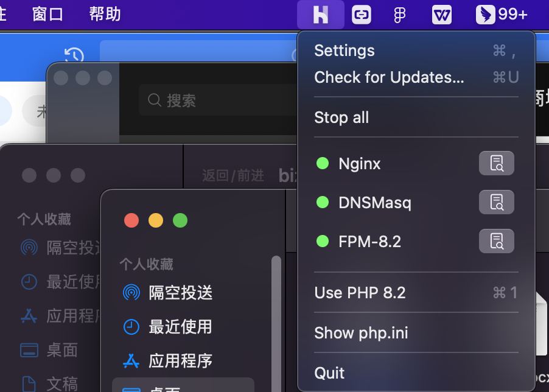Open the DNSMasq log viewer icon
The height and width of the screenshot is (392, 549).
pyautogui.click(x=497, y=202)
